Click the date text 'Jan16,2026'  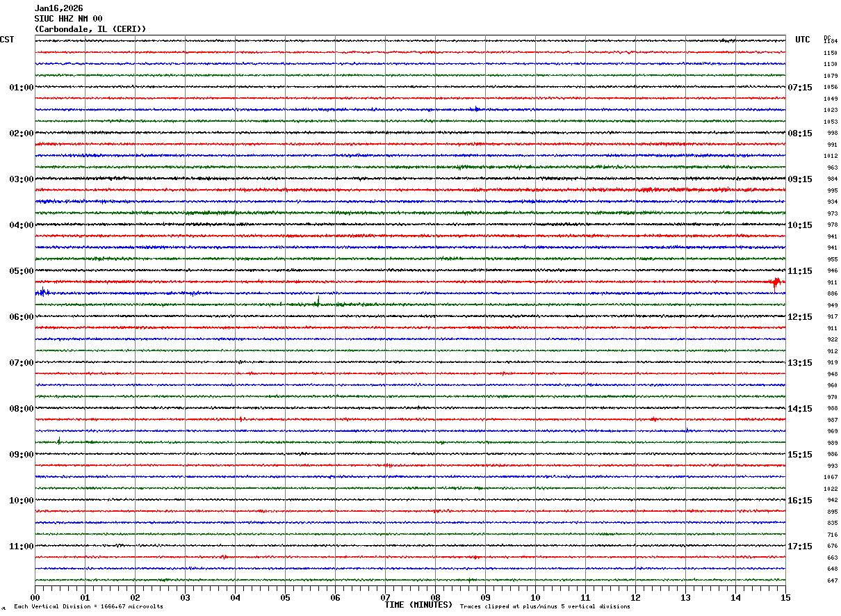pos(58,8)
